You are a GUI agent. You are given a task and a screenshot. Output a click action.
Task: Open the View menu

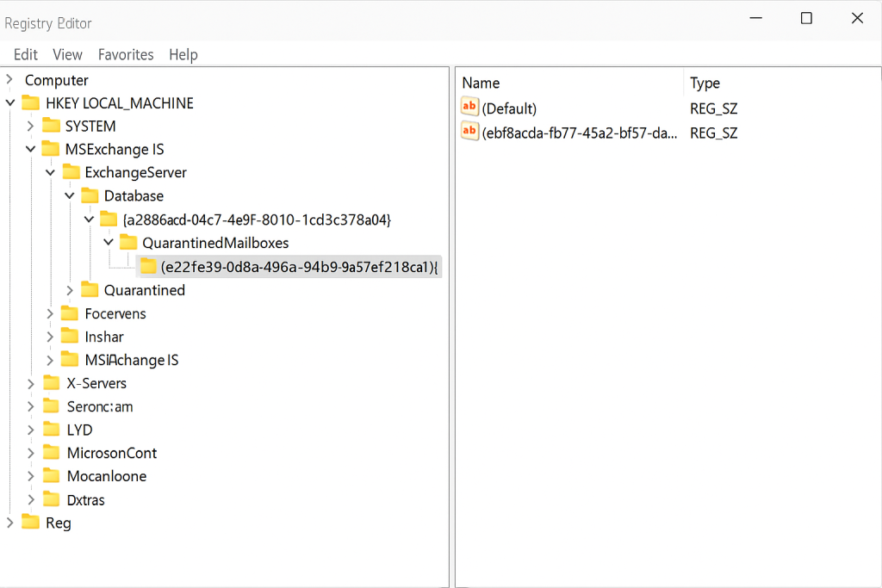(67, 54)
